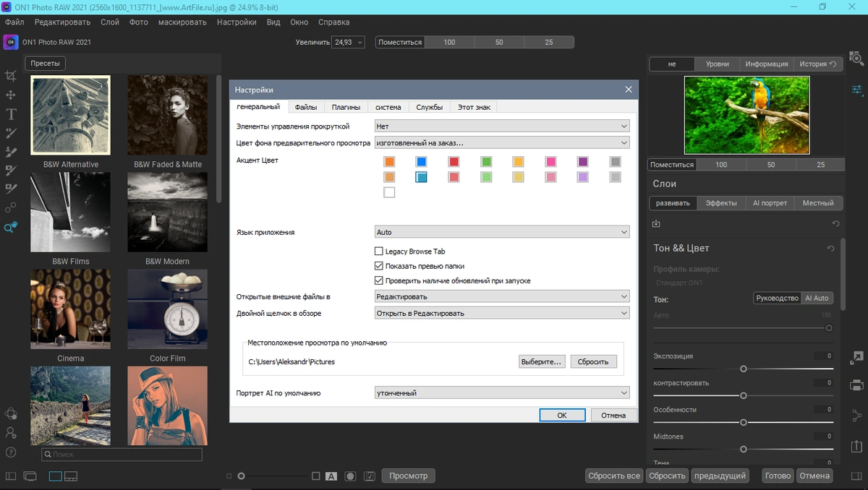Click the Edit sliders icon in right sidebar
The width and height of the screenshot is (868, 490).
pos(857,90)
